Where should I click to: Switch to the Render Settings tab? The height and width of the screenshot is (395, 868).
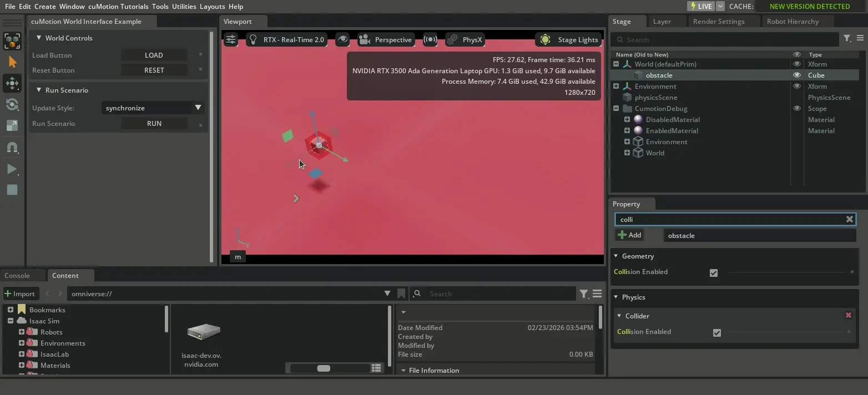pos(718,21)
